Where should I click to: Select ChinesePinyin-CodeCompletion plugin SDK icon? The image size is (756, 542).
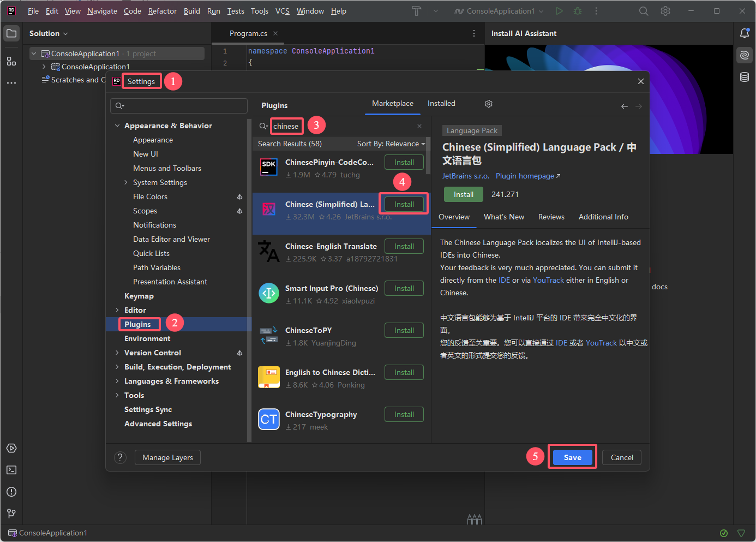269,166
